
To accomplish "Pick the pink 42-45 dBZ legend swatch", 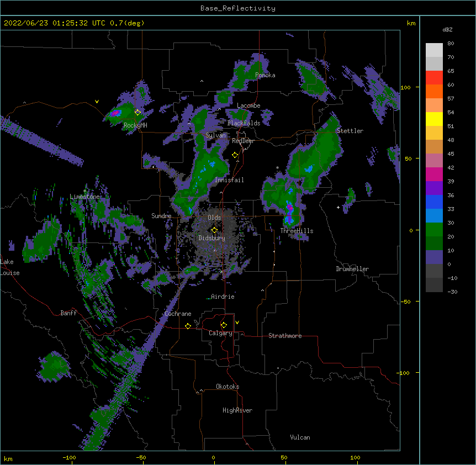I will pos(434,161).
